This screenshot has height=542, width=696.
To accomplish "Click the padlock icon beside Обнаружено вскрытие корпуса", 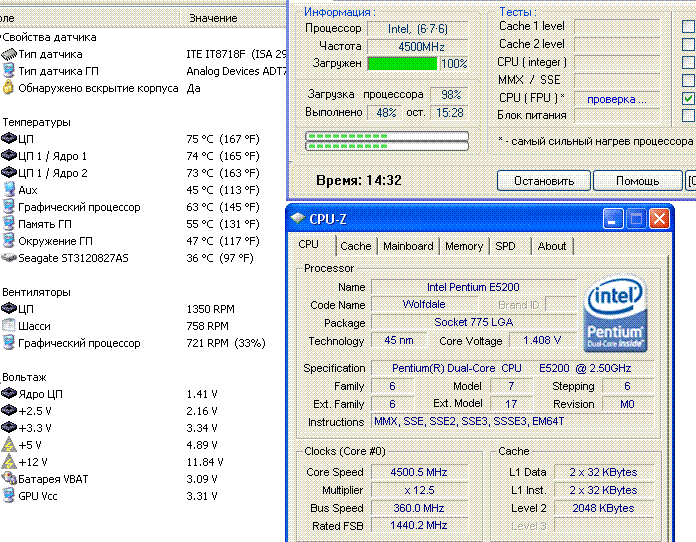I will 8,87.
